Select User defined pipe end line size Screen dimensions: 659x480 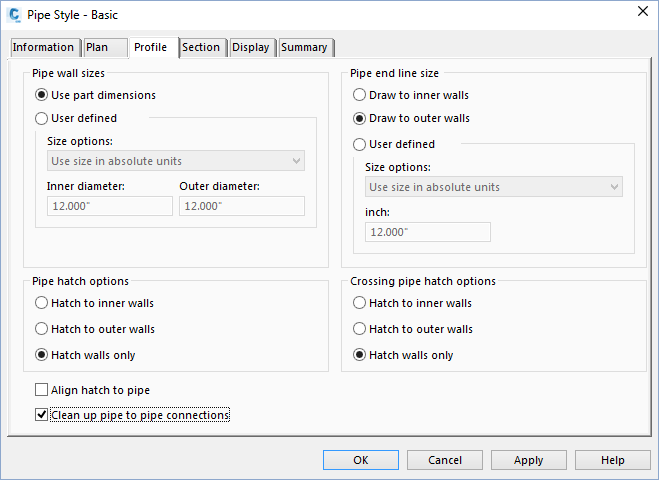point(360,145)
